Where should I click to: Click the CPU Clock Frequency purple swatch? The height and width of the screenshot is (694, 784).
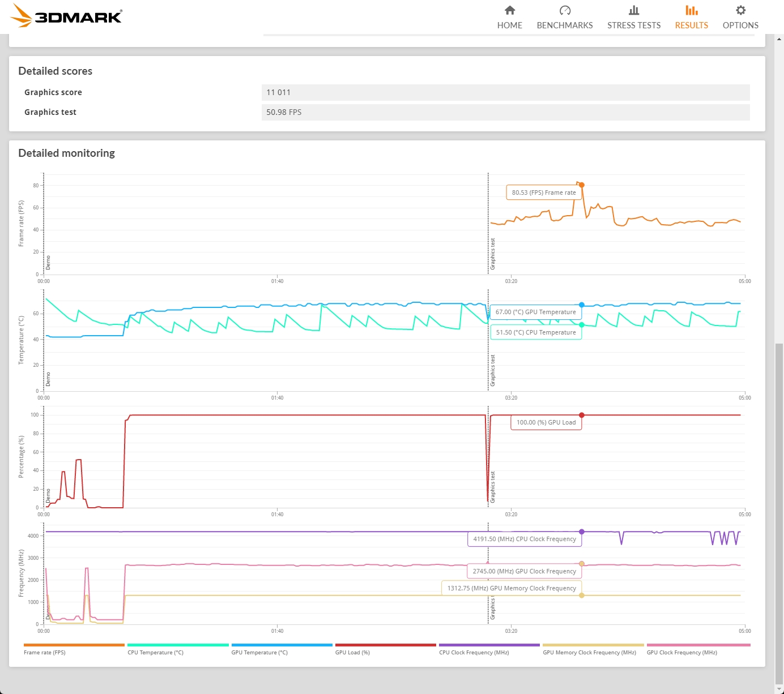coord(489,645)
